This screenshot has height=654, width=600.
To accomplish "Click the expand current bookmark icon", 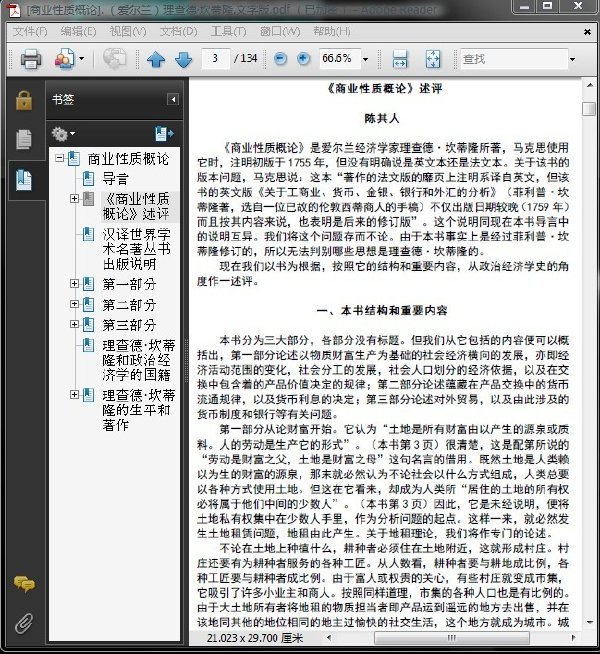I will pos(164,133).
